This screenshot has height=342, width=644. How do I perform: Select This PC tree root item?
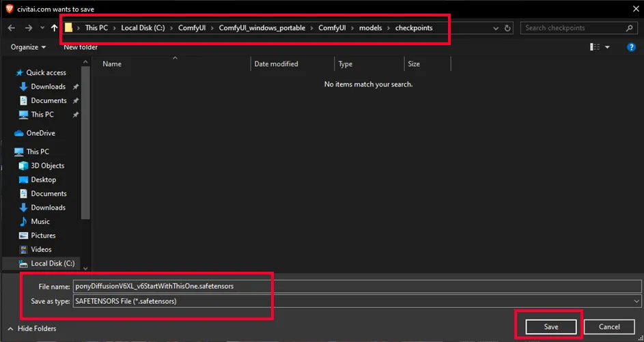(31, 152)
